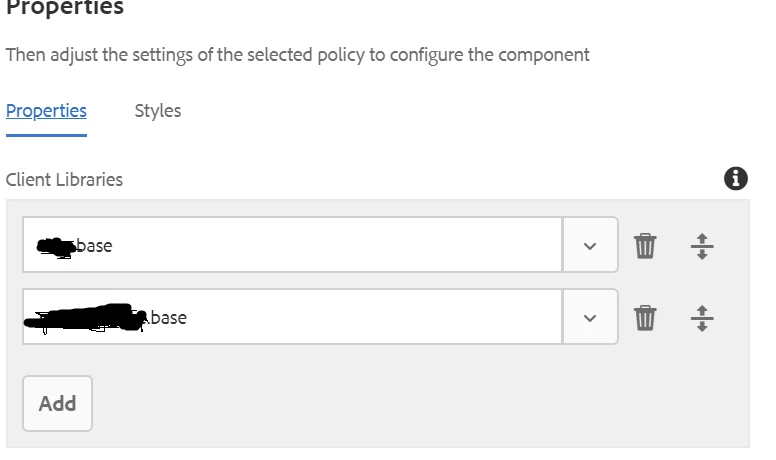Delete the first client library entry
Screen dimensions: 776x460
click(645, 245)
